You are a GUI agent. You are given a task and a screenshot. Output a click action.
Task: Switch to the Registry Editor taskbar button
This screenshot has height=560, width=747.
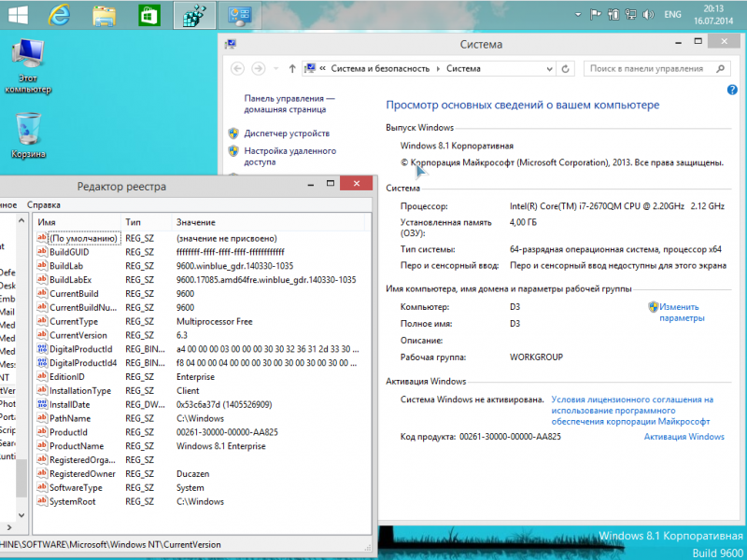[194, 15]
